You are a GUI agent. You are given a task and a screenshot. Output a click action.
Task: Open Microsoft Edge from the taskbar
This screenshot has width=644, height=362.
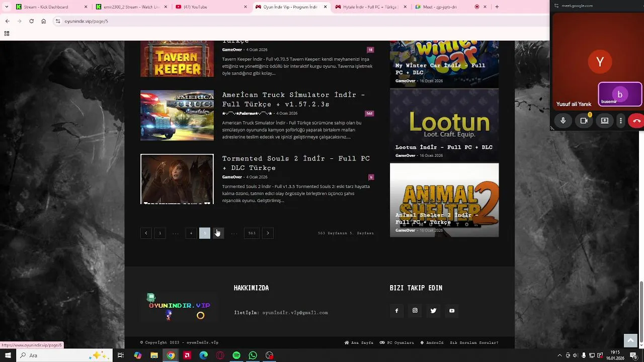[x=203, y=355]
